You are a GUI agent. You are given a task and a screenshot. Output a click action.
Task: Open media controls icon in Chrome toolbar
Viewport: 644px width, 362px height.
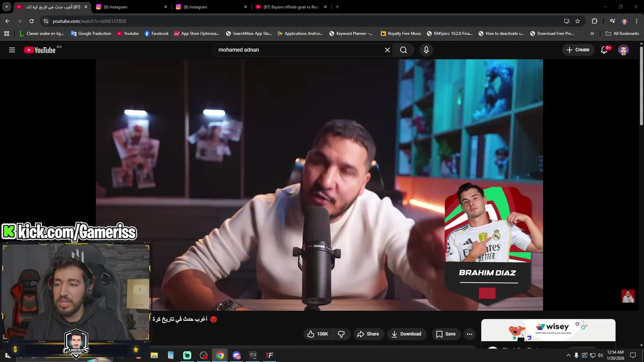tap(612, 21)
